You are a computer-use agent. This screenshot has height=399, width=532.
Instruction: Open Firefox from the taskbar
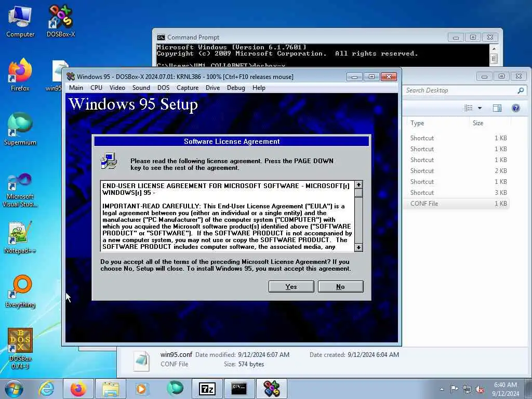point(78,389)
